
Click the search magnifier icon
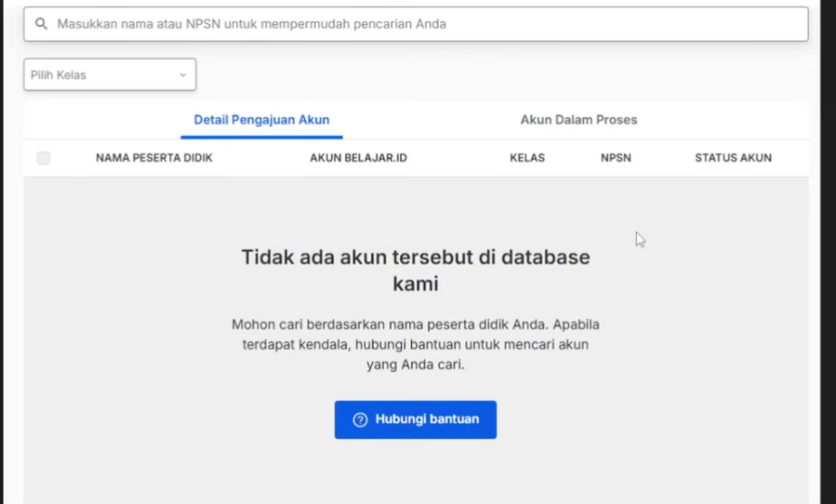41,24
